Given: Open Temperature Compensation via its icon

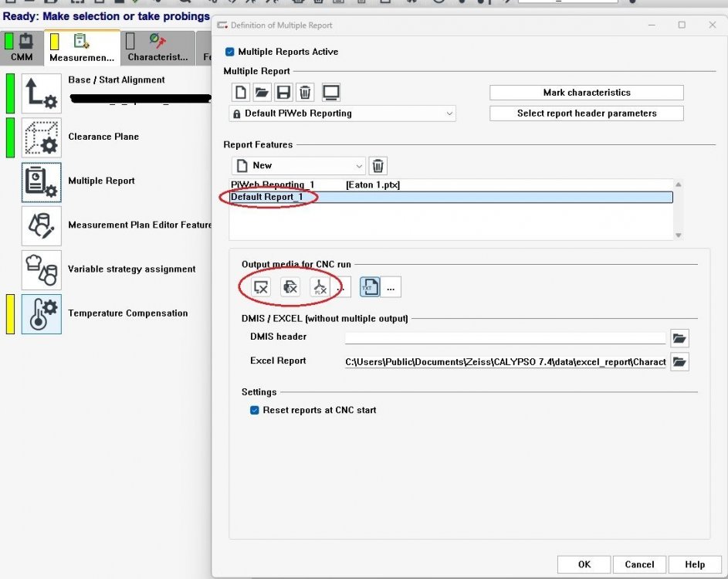Looking at the screenshot, I should click(x=41, y=314).
